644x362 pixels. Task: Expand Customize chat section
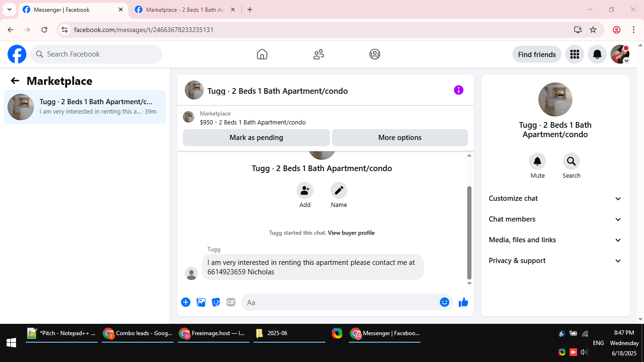click(555, 198)
